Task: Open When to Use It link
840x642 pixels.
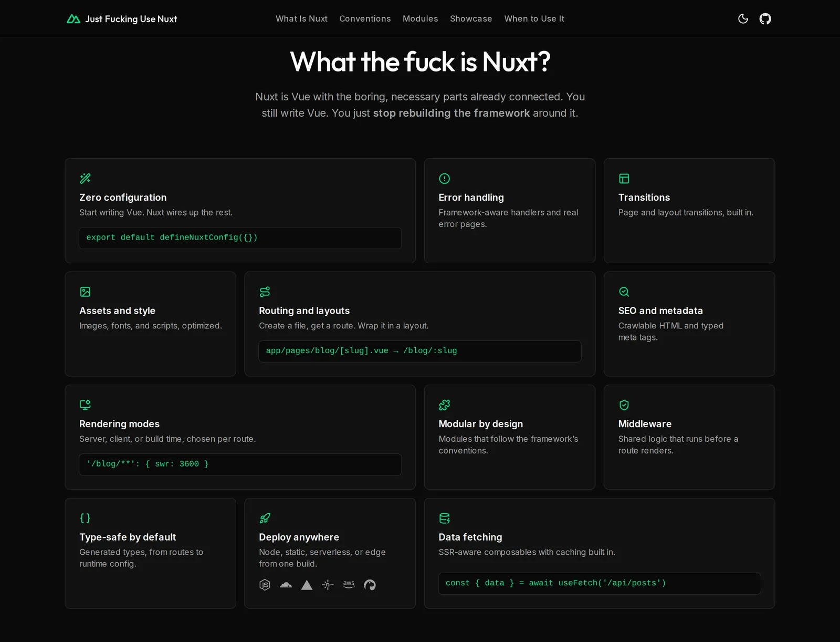Action: (x=534, y=19)
